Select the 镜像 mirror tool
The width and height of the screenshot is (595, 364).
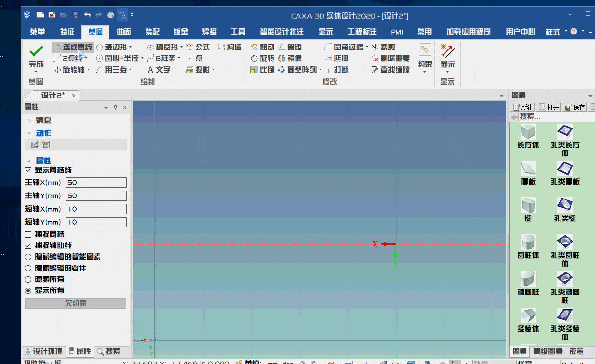(x=294, y=58)
